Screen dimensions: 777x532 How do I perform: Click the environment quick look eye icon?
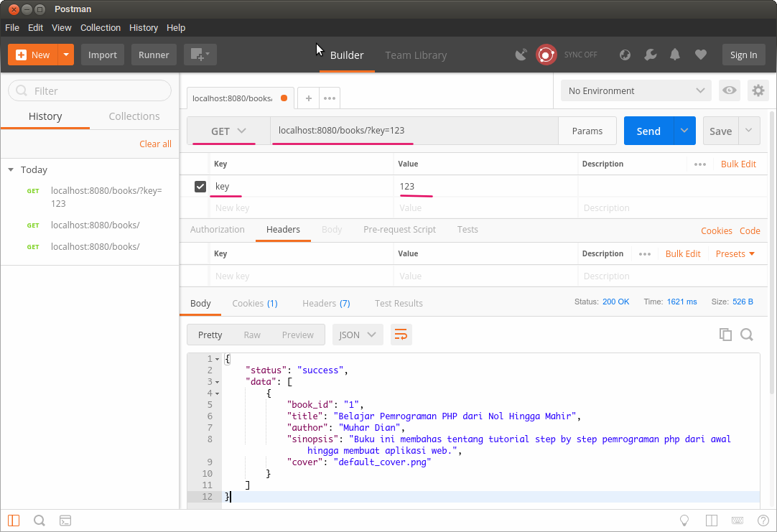(x=730, y=90)
